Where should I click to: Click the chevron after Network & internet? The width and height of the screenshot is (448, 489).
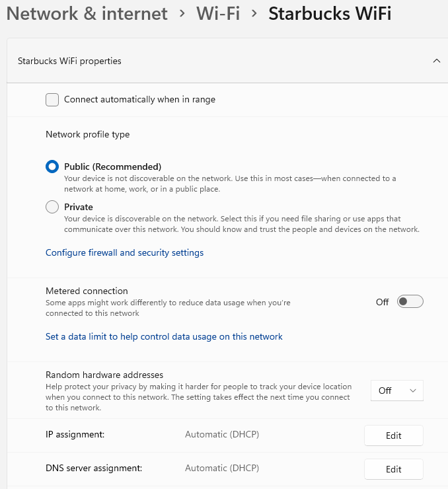182,14
